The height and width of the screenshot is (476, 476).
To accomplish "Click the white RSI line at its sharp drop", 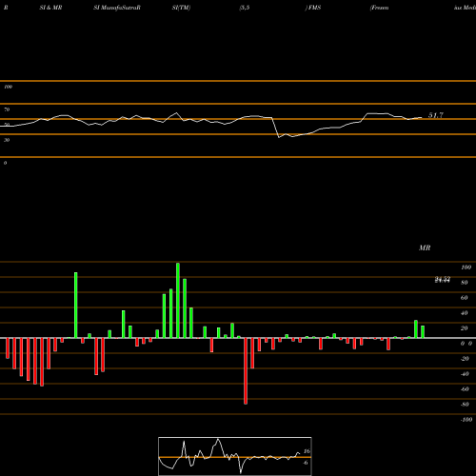I will (x=275, y=128).
